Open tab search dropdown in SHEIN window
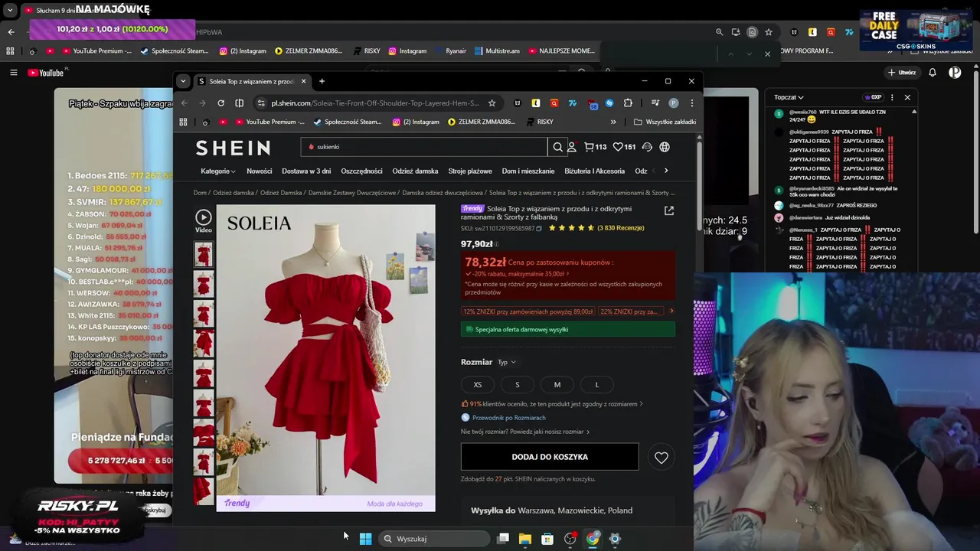 [x=182, y=81]
